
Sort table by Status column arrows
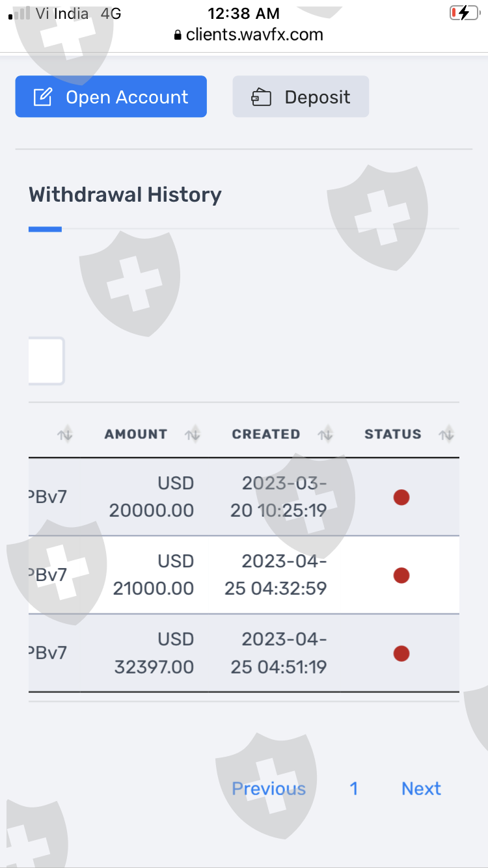[446, 435]
